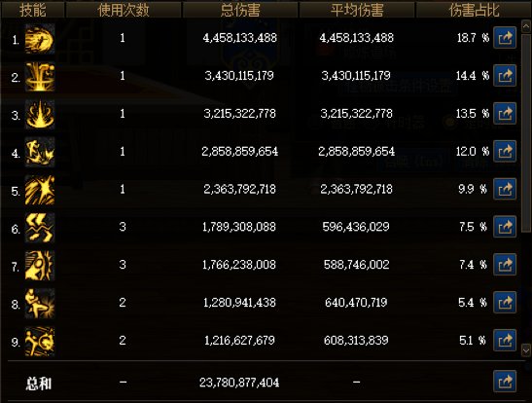Share the 18.7% damage row
Image resolution: width=532 pixels, height=403 pixels.
(x=505, y=38)
